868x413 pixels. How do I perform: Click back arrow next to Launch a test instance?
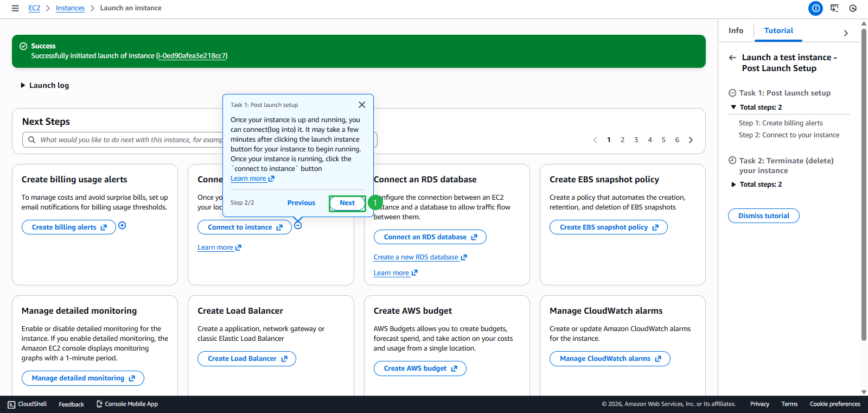tap(732, 58)
